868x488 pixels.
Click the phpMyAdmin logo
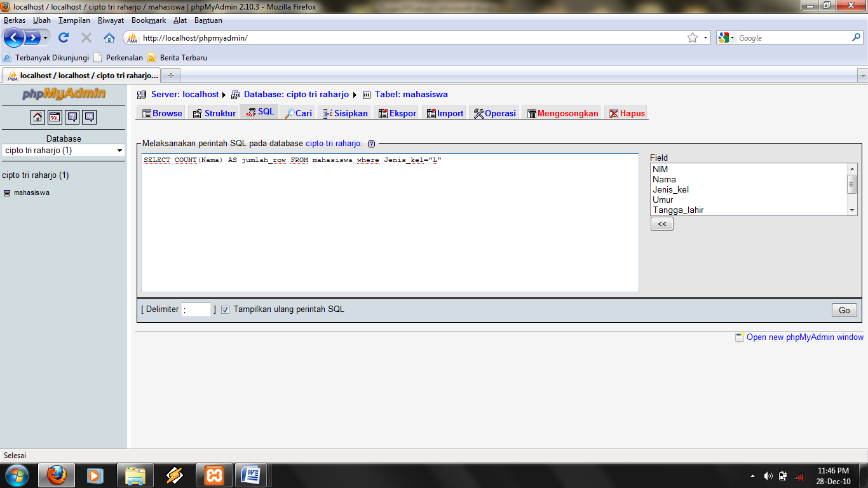(64, 93)
